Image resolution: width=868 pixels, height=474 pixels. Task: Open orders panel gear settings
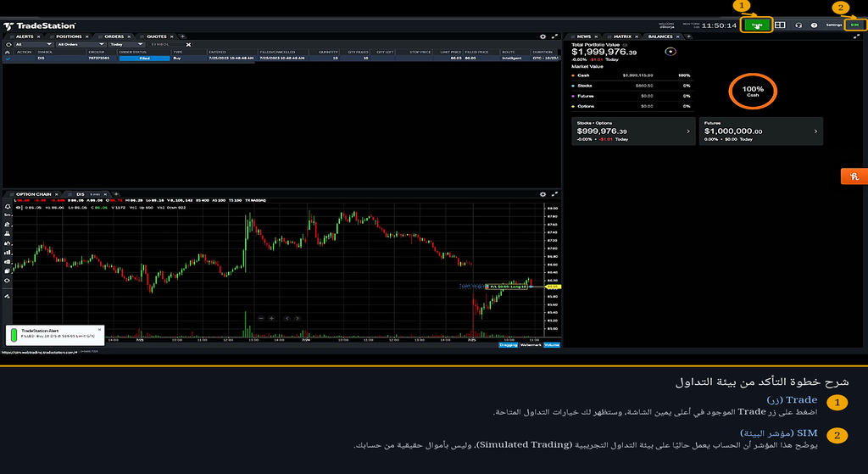pyautogui.click(x=542, y=36)
